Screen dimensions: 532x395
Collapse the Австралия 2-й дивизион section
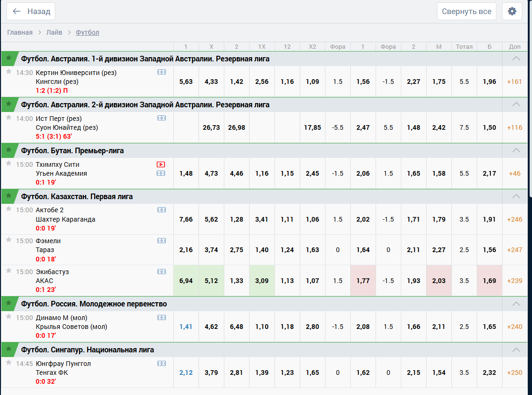click(516, 104)
